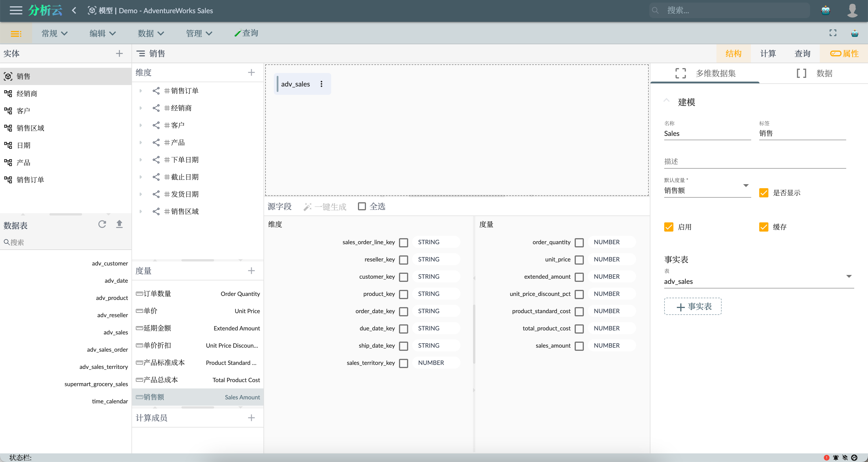
Task: Switch to the 计算 tab
Action: point(768,53)
